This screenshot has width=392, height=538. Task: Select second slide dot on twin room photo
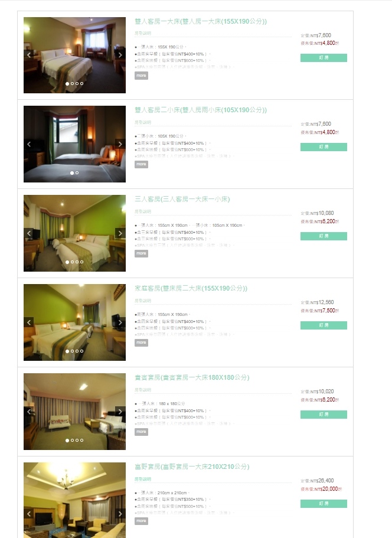coord(77,173)
